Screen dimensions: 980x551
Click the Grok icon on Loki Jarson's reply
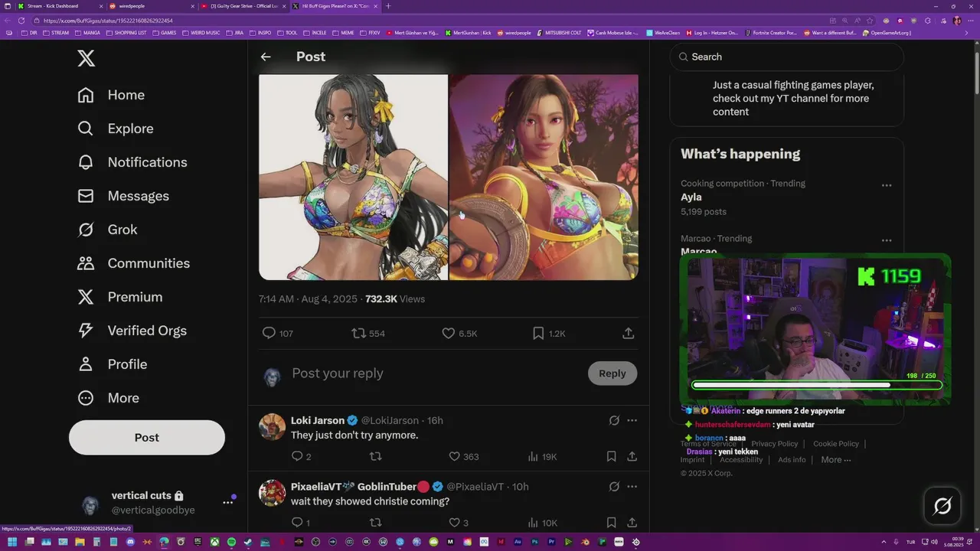tap(614, 420)
